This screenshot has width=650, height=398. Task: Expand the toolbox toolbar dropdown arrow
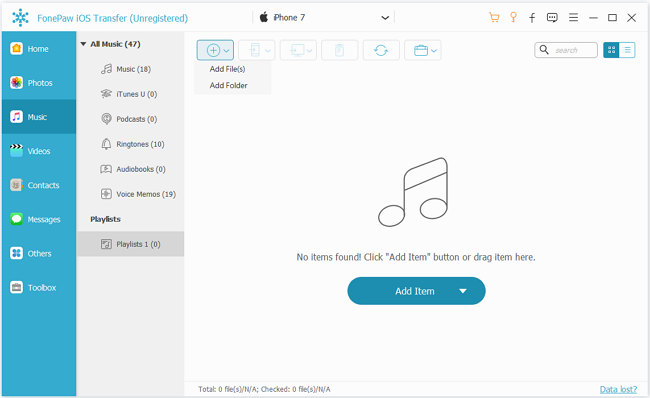pos(434,51)
